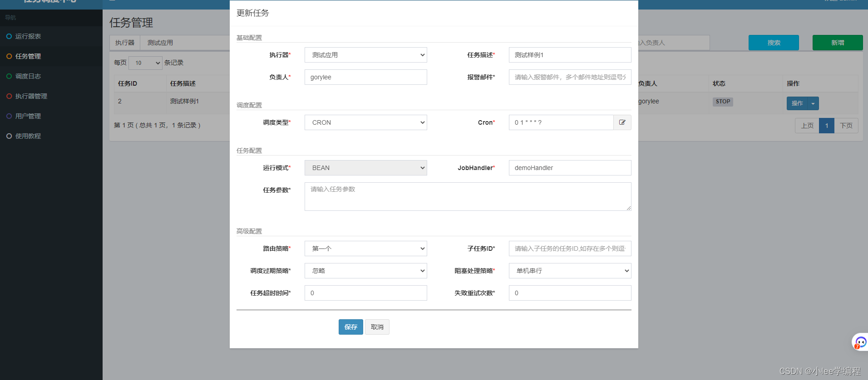Click the green 新增 button
Viewport: 868px width, 380px height.
point(838,43)
